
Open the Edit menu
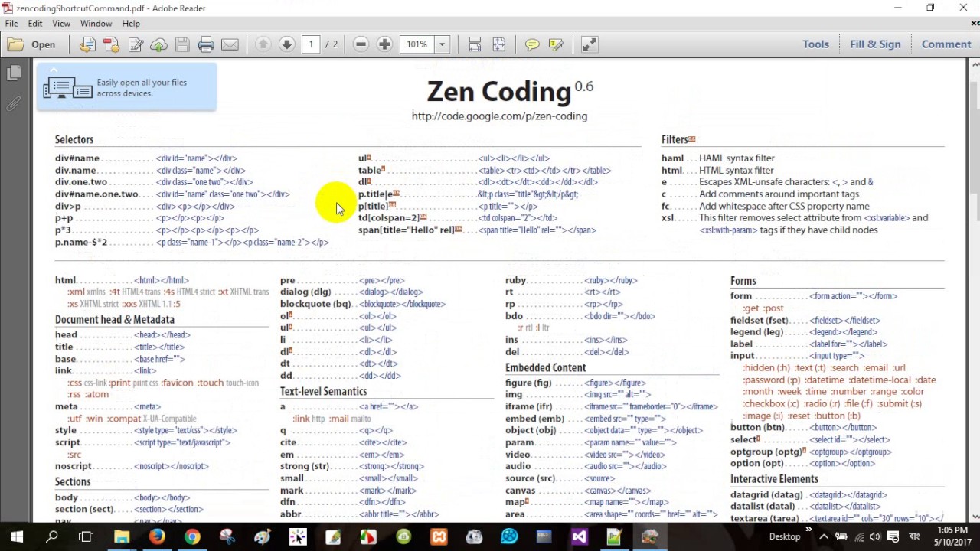point(35,24)
